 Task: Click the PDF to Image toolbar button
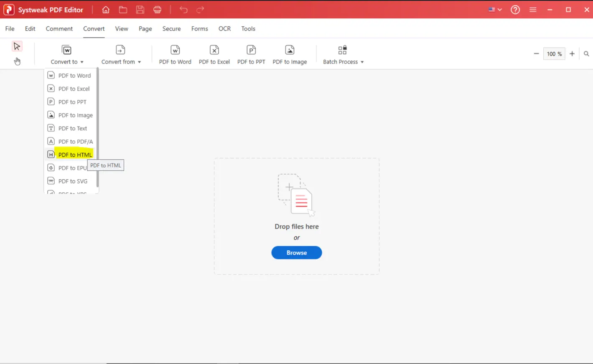(x=290, y=55)
